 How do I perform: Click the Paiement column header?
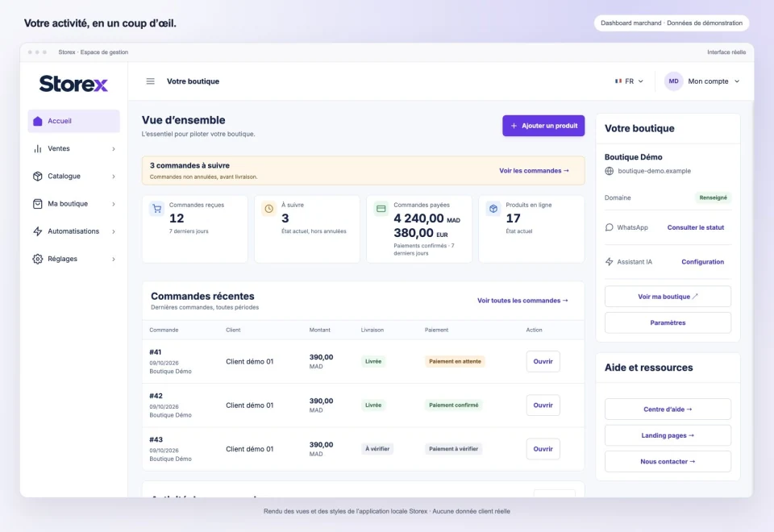436,330
